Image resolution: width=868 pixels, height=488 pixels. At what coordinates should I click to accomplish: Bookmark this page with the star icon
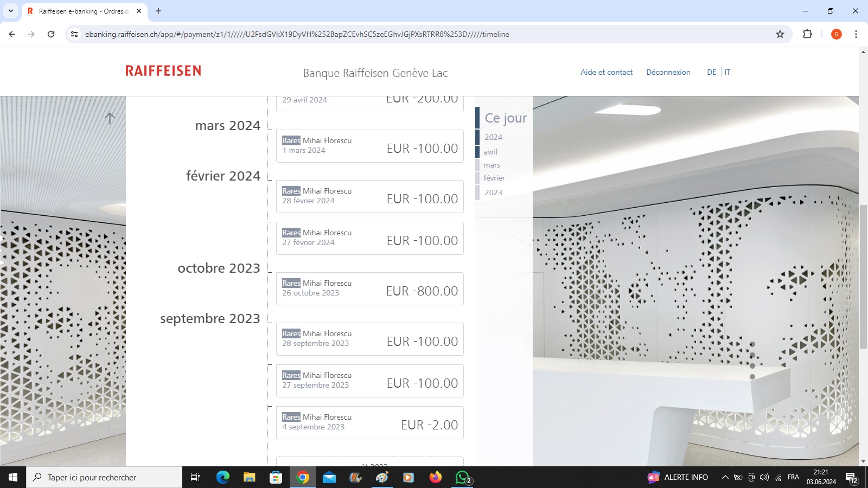780,34
